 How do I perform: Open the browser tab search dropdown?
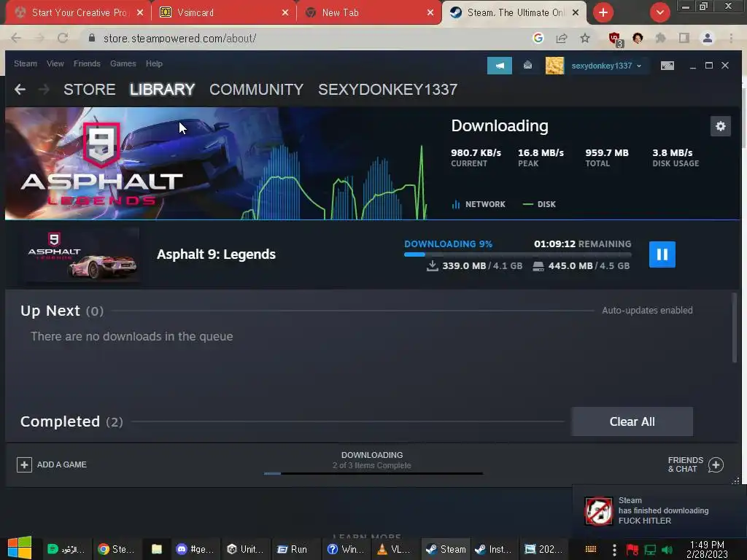659,13
